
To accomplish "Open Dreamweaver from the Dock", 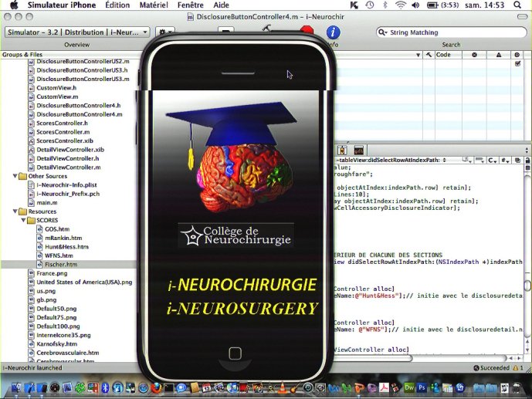I will coord(409,387).
